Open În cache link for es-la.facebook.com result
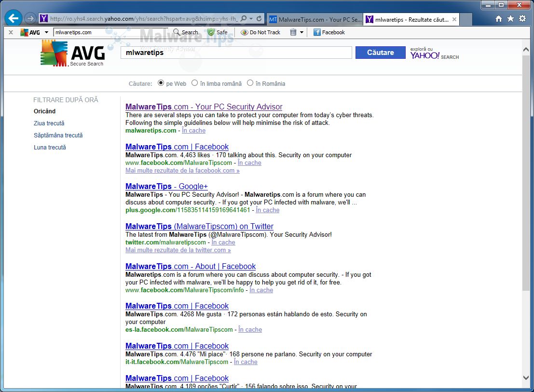 [250, 330]
